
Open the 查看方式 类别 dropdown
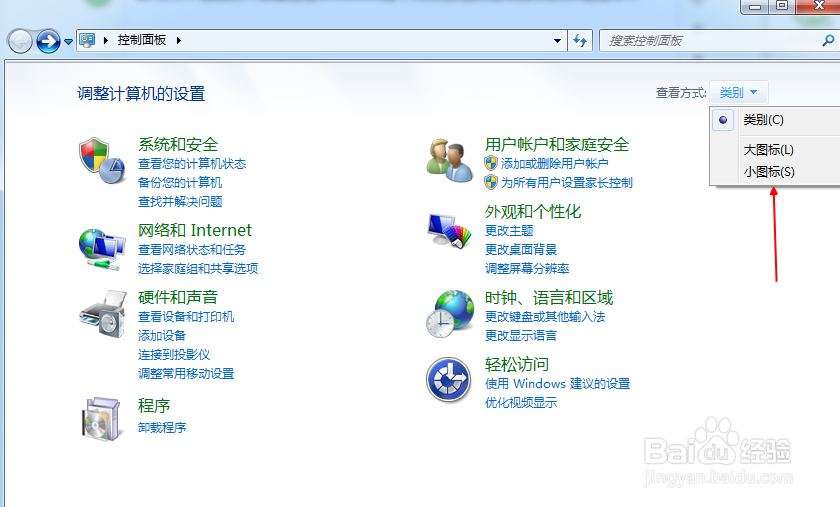pyautogui.click(x=739, y=93)
